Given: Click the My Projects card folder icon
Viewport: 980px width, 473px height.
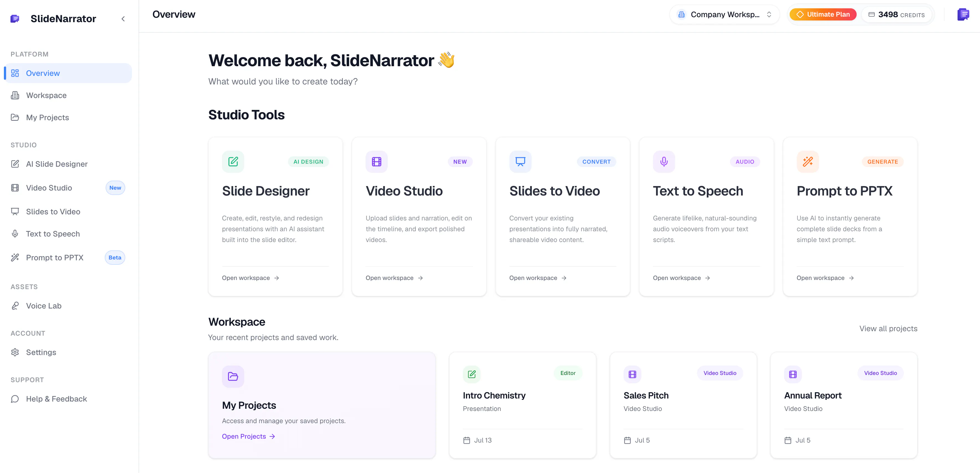Looking at the screenshot, I should (x=233, y=376).
